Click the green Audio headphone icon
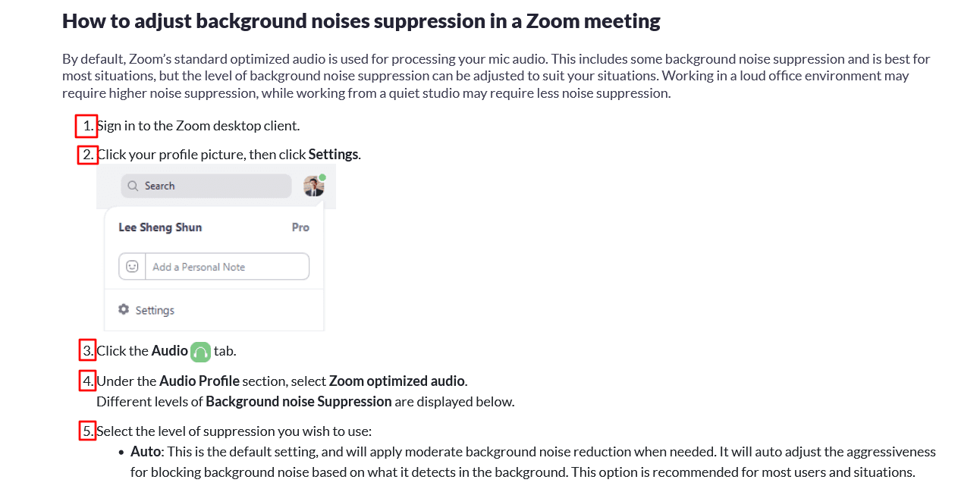Image resolution: width=980 pixels, height=489 pixels. click(200, 352)
